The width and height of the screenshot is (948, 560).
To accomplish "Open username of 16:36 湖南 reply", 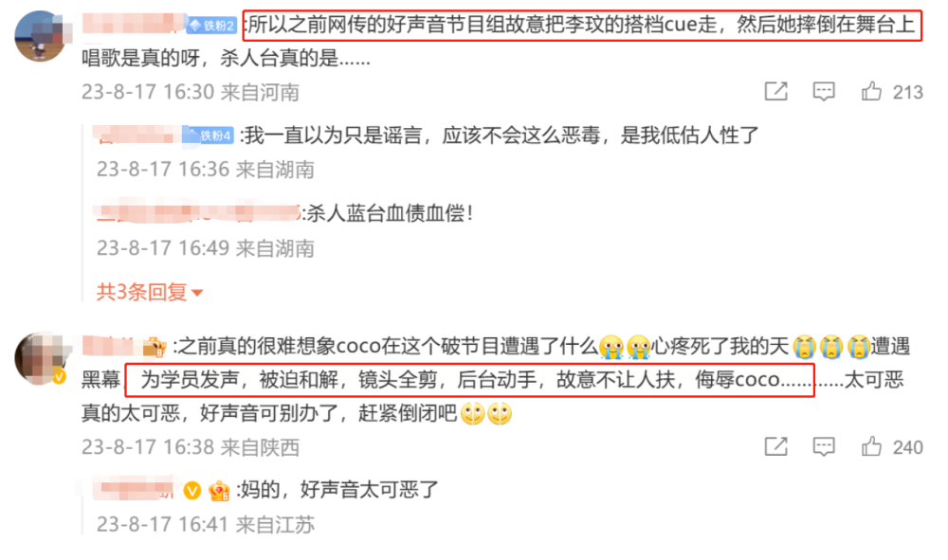I will (137, 135).
